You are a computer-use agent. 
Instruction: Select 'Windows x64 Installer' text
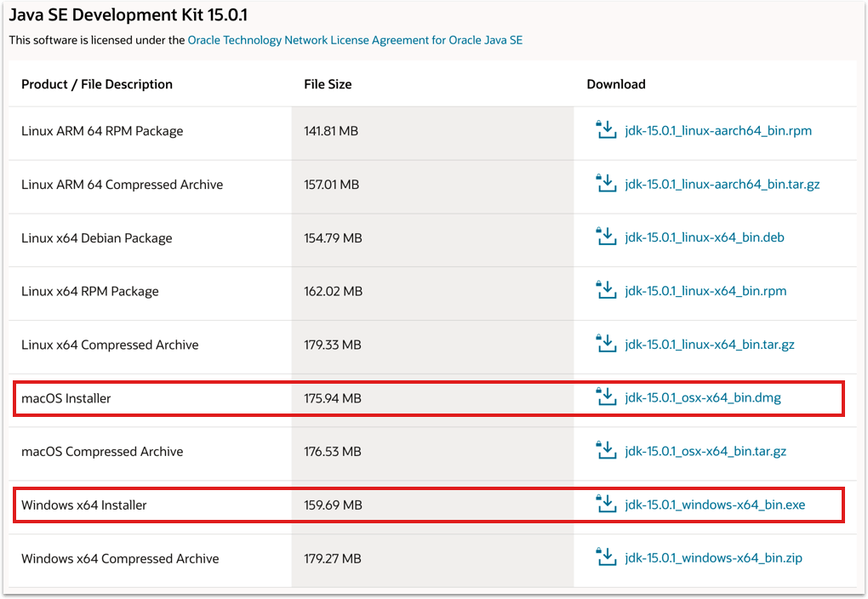(x=83, y=505)
